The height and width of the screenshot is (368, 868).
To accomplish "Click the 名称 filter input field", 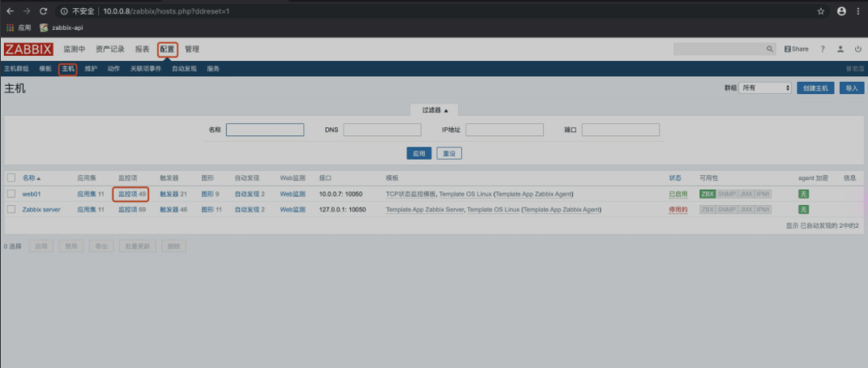I will 265,130.
